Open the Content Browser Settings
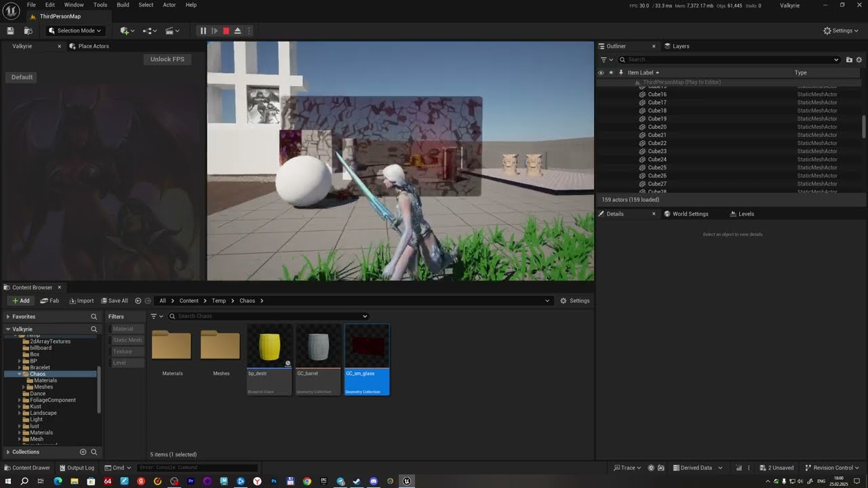Viewport: 868px width, 488px height. [x=575, y=301]
